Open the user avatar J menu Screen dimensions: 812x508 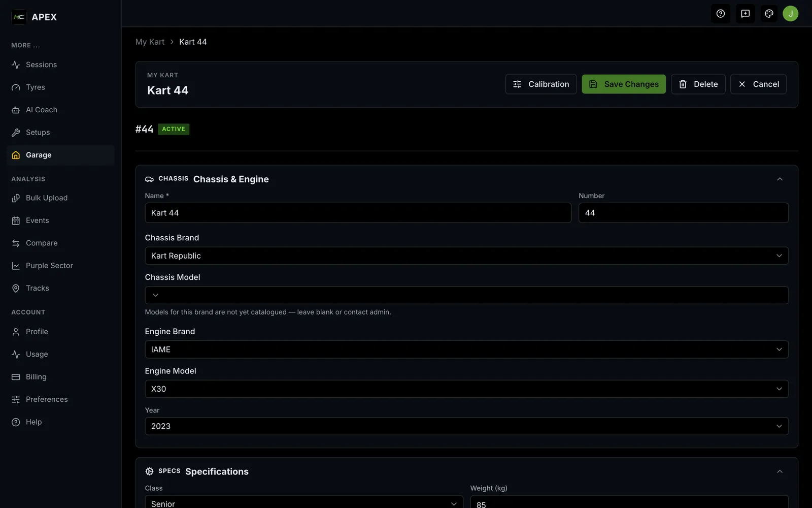tap(790, 14)
